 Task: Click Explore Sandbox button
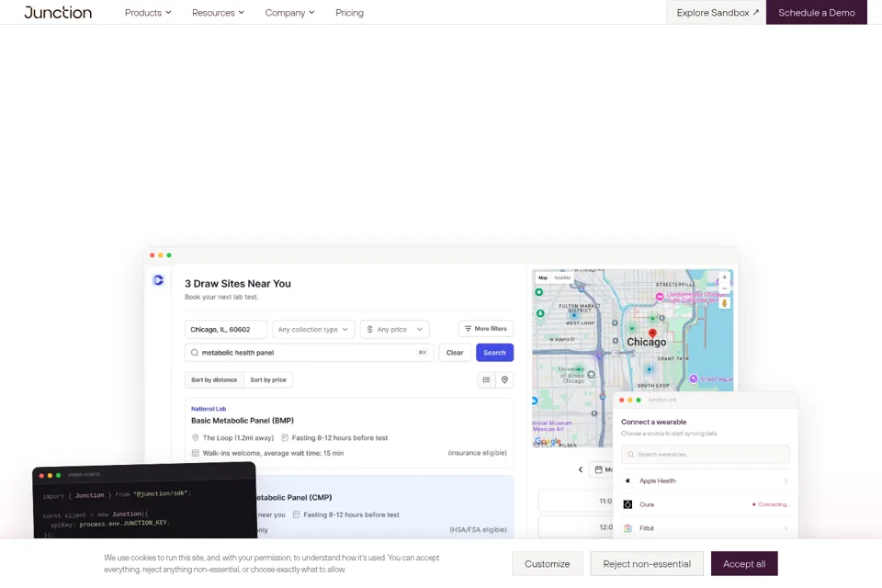[x=717, y=12]
